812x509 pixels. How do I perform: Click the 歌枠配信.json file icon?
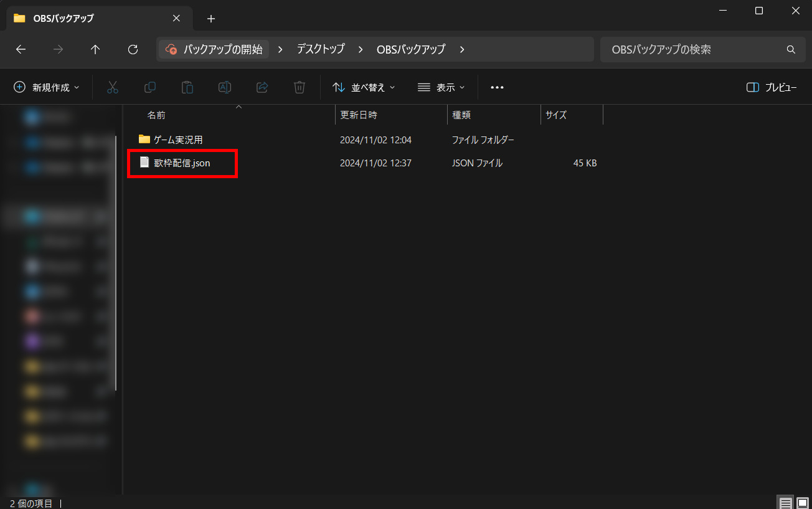tap(144, 163)
